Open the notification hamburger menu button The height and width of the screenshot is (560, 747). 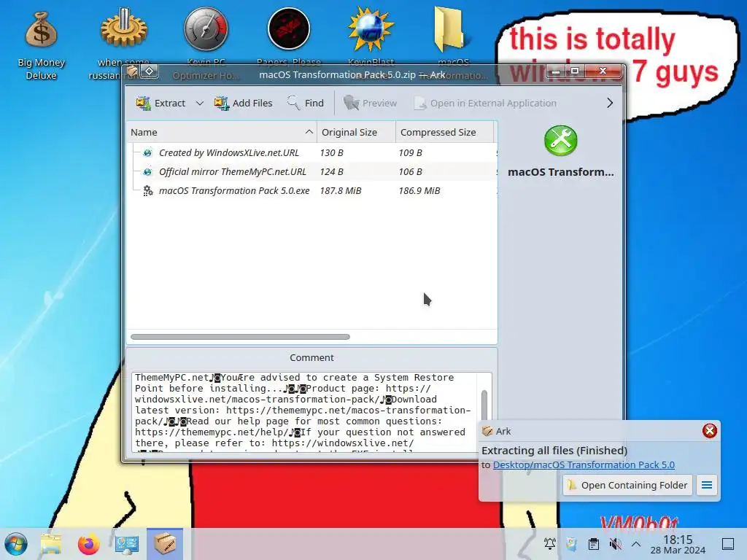click(x=707, y=485)
